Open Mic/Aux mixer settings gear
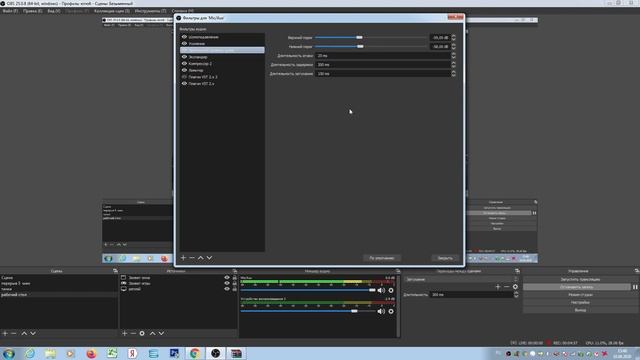The height and width of the screenshot is (360, 640). [x=391, y=290]
